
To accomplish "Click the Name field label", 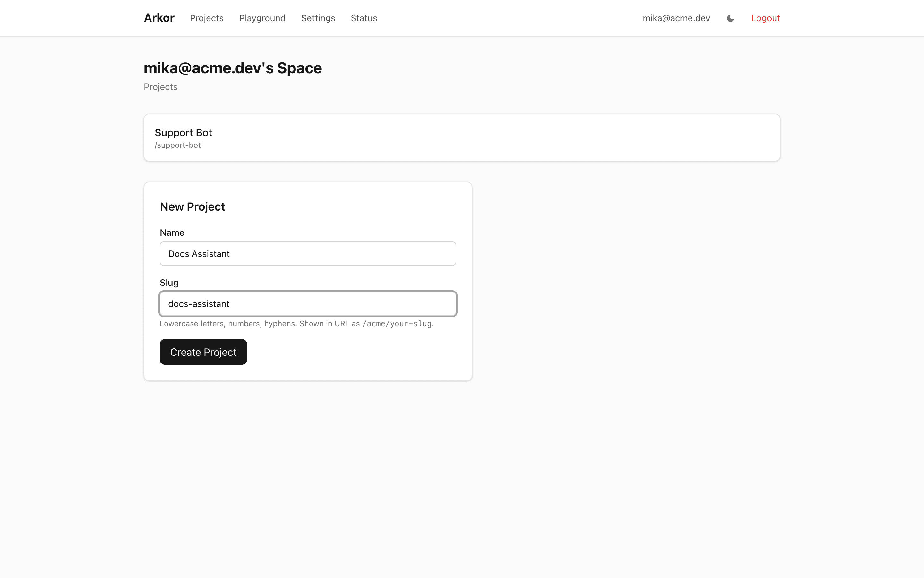I will coord(172,233).
